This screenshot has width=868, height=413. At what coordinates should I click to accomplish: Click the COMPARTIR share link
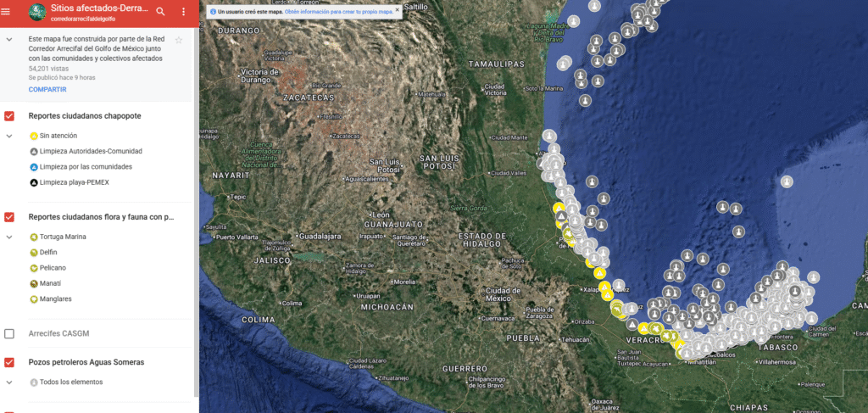(47, 89)
